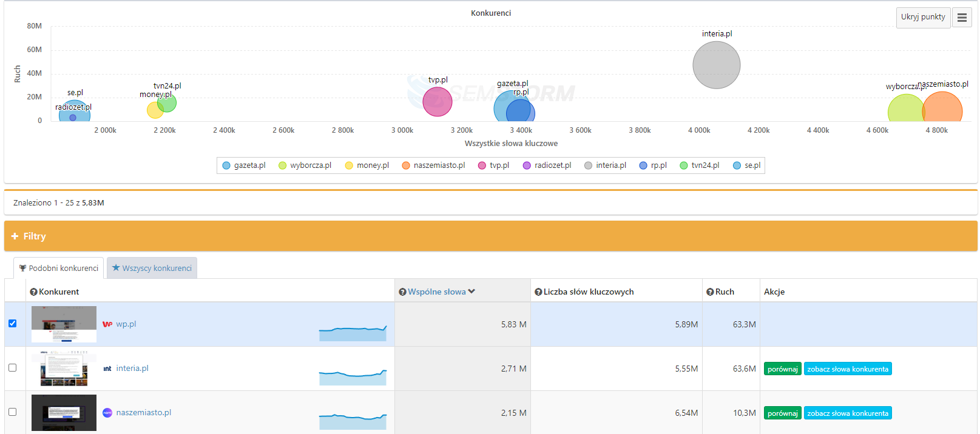
Task: Expand the Filtry panel
Action: pos(490,236)
